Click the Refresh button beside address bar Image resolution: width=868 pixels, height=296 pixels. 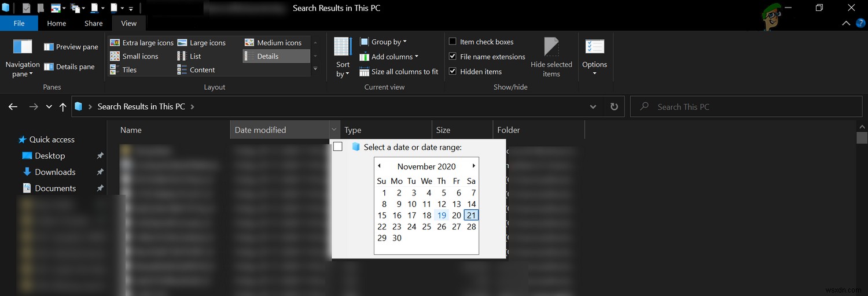click(x=614, y=107)
